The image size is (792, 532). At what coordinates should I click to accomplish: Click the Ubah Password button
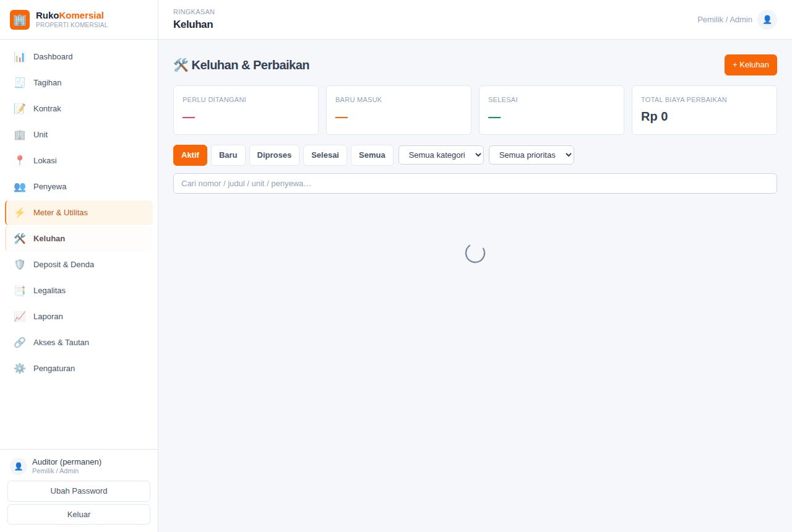tap(79, 491)
